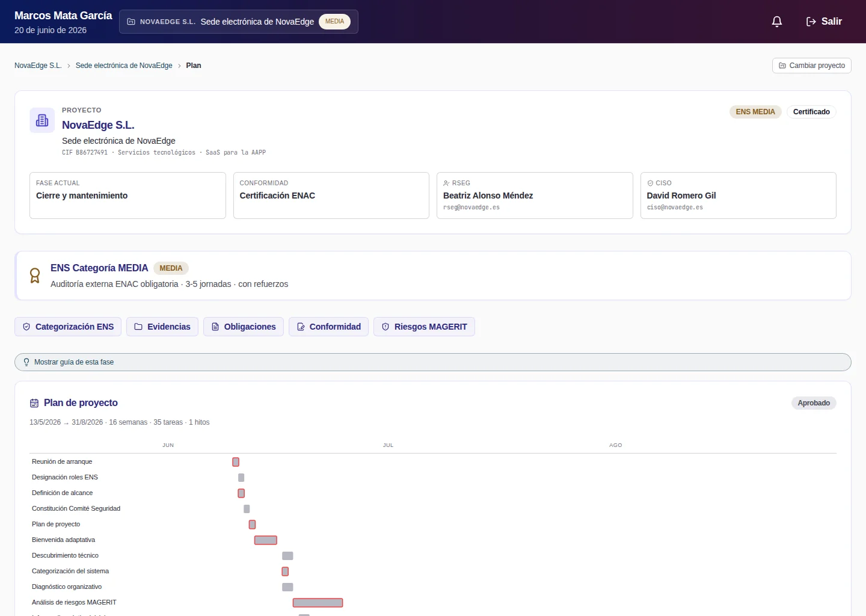Click the project building icon
This screenshot has height=616, width=866.
click(x=42, y=120)
